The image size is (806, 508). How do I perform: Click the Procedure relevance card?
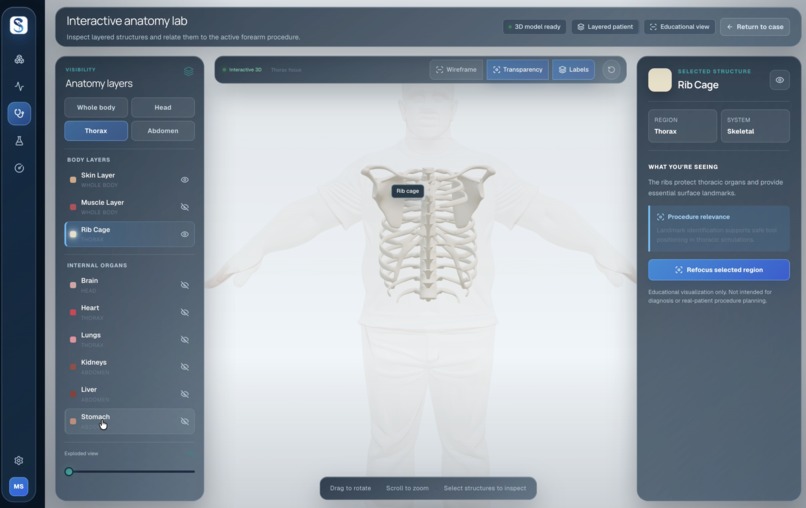click(719, 228)
